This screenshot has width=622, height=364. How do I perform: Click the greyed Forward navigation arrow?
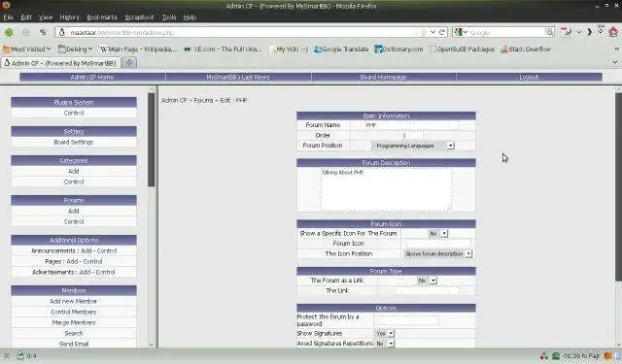click(26, 32)
